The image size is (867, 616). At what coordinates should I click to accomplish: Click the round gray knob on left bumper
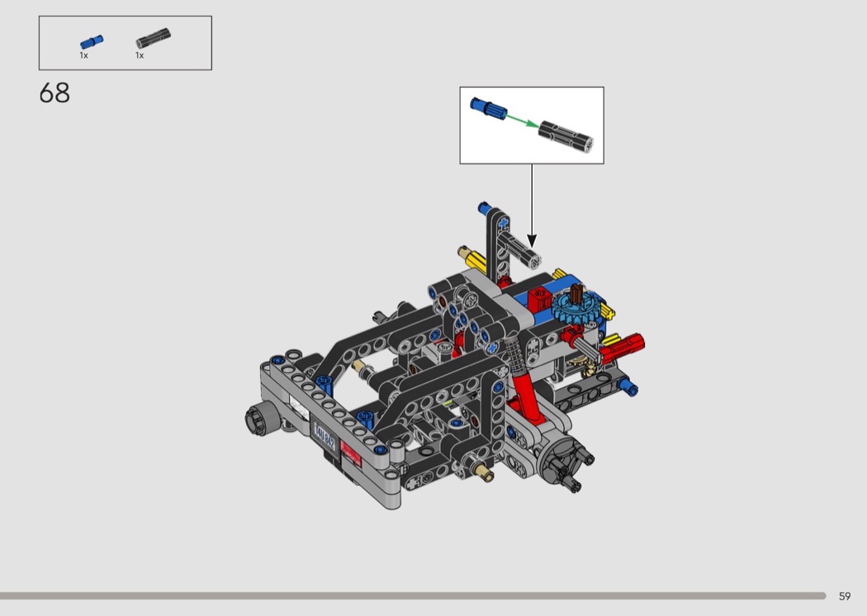[x=257, y=419]
